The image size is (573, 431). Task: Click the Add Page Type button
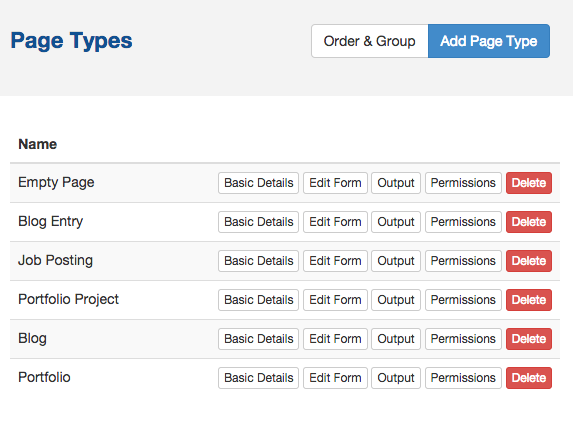pyautogui.click(x=489, y=41)
